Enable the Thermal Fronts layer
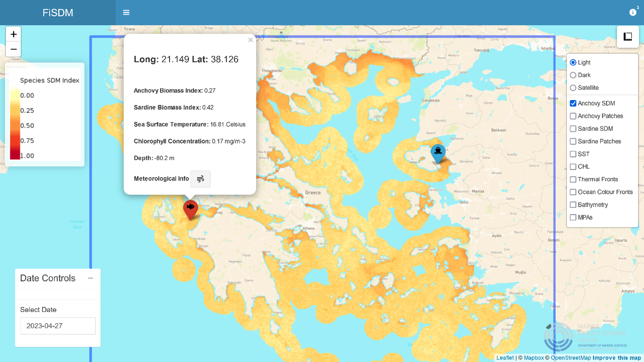Screen dimensions: 644x362 coord(573,179)
